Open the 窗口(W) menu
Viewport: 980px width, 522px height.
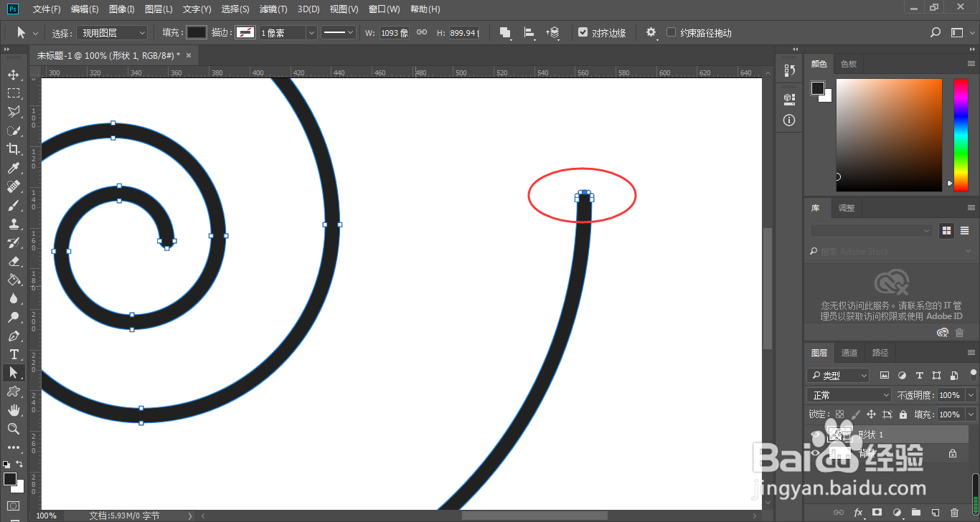click(385, 9)
